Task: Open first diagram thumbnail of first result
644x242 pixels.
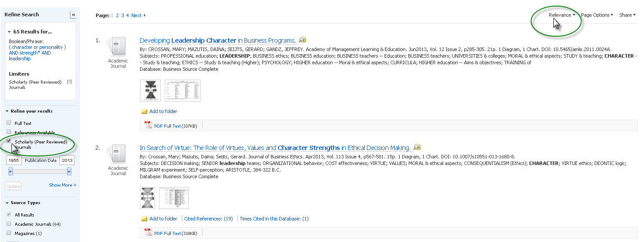Action: click(x=150, y=90)
